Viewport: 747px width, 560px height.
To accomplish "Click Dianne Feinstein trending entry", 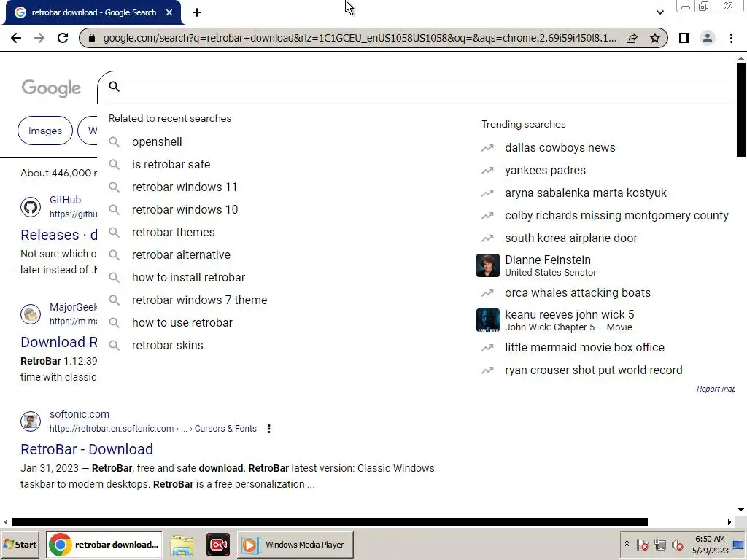I will (550, 265).
